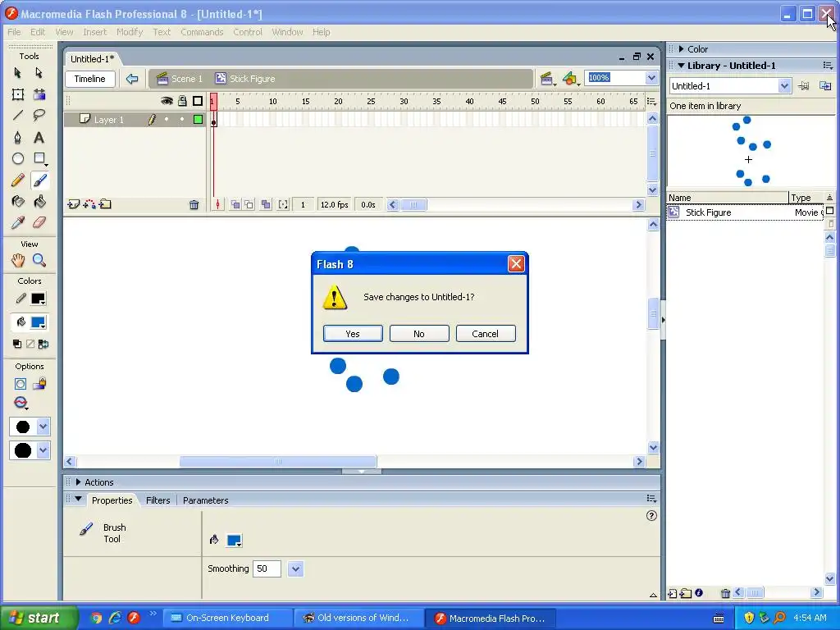Select the Selection arrow tool
This screenshot has height=630, width=840.
click(x=18, y=73)
